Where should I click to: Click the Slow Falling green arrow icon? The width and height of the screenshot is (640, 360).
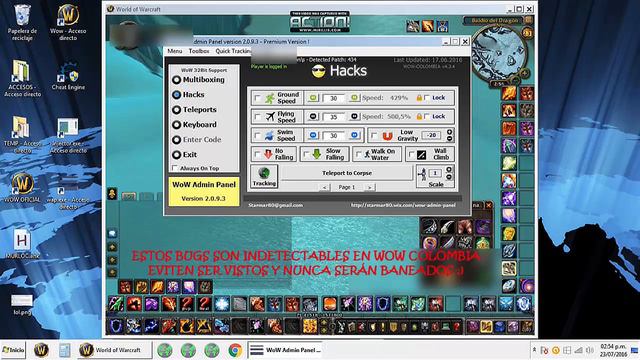pos(317,154)
